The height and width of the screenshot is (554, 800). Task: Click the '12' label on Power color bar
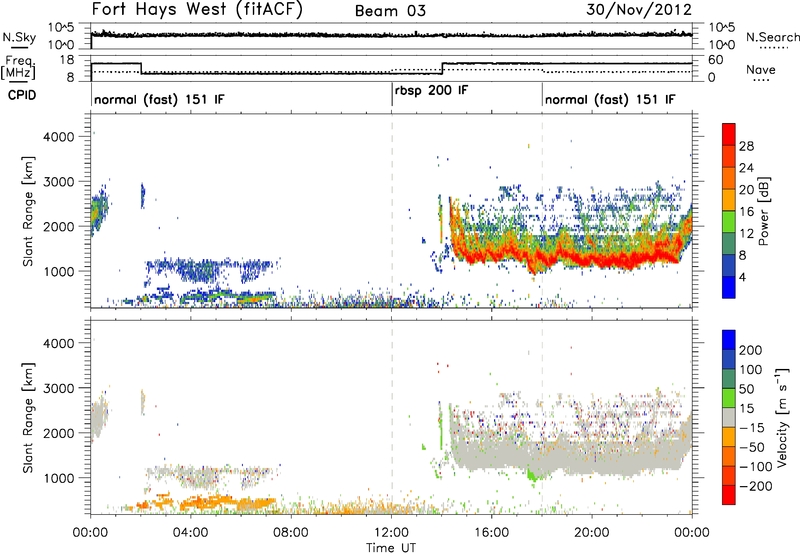pyautogui.click(x=746, y=234)
